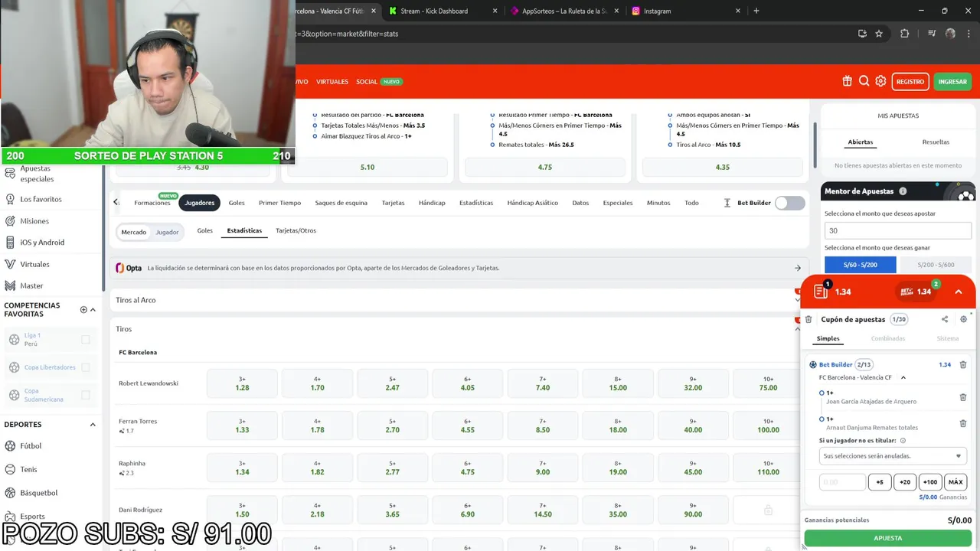Select the S/60 - S/200 winnings range
The image size is (980, 551).
[x=861, y=265]
